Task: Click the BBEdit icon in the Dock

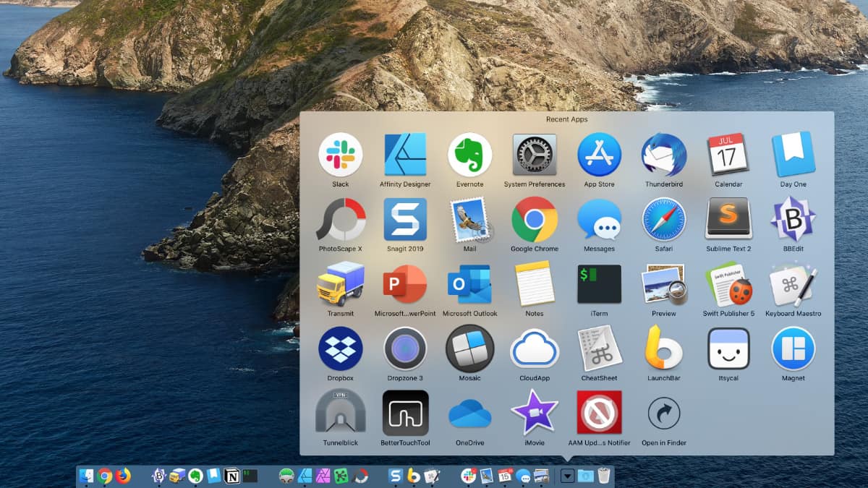Action: 159,475
